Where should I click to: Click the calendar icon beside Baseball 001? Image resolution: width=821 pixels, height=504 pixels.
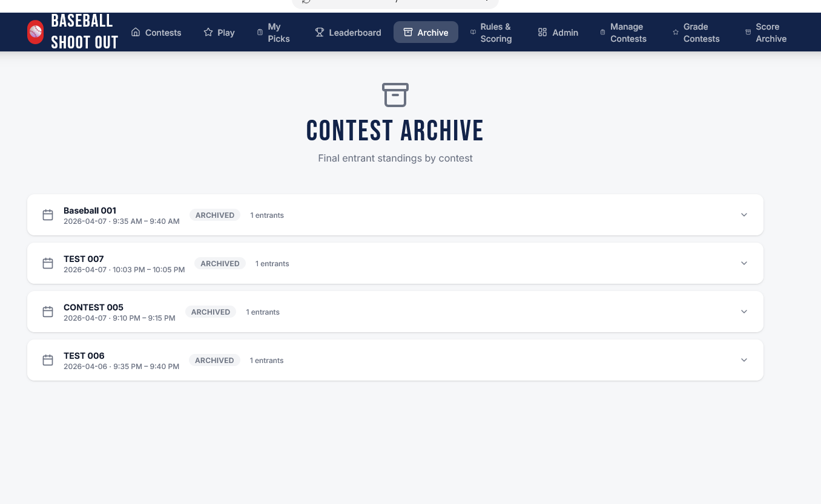pos(48,215)
